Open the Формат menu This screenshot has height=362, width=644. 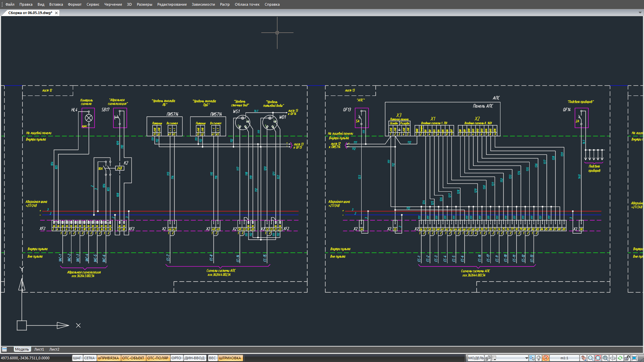pyautogui.click(x=74, y=4)
